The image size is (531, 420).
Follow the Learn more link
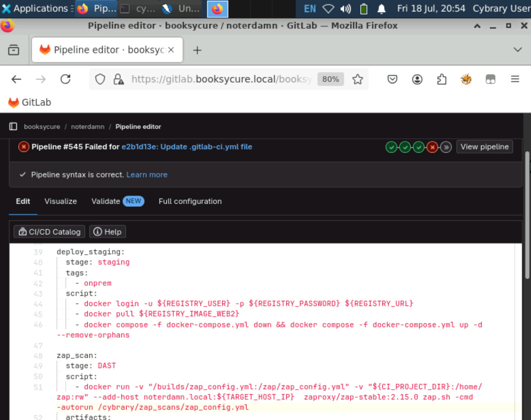pyautogui.click(x=147, y=175)
